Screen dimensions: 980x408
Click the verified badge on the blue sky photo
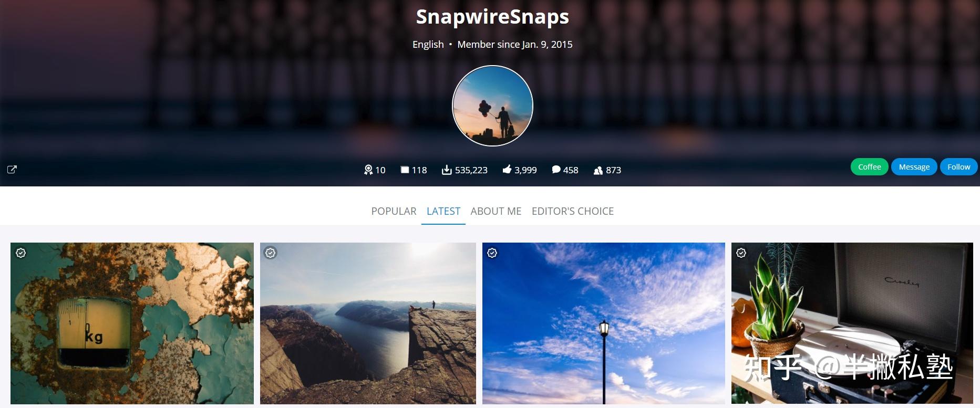[x=492, y=253]
